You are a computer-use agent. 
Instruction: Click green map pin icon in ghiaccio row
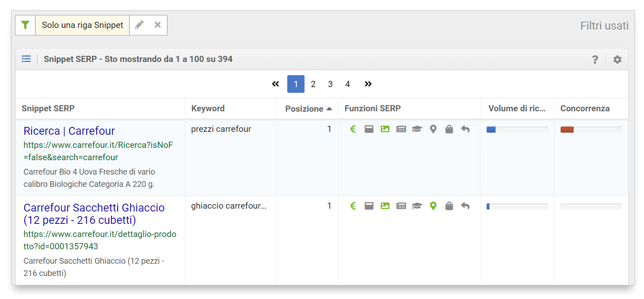coord(433,206)
